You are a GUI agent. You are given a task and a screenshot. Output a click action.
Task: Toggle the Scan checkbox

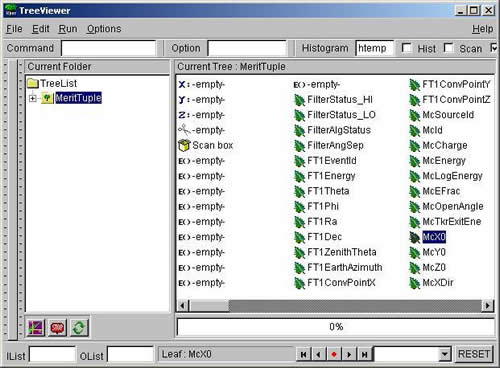(x=449, y=48)
